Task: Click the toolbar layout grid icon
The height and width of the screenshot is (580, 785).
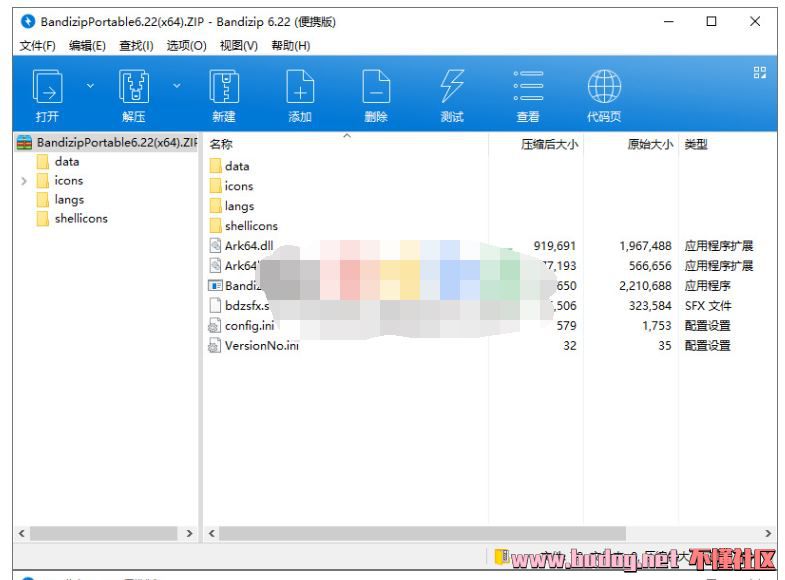Action: click(x=759, y=73)
